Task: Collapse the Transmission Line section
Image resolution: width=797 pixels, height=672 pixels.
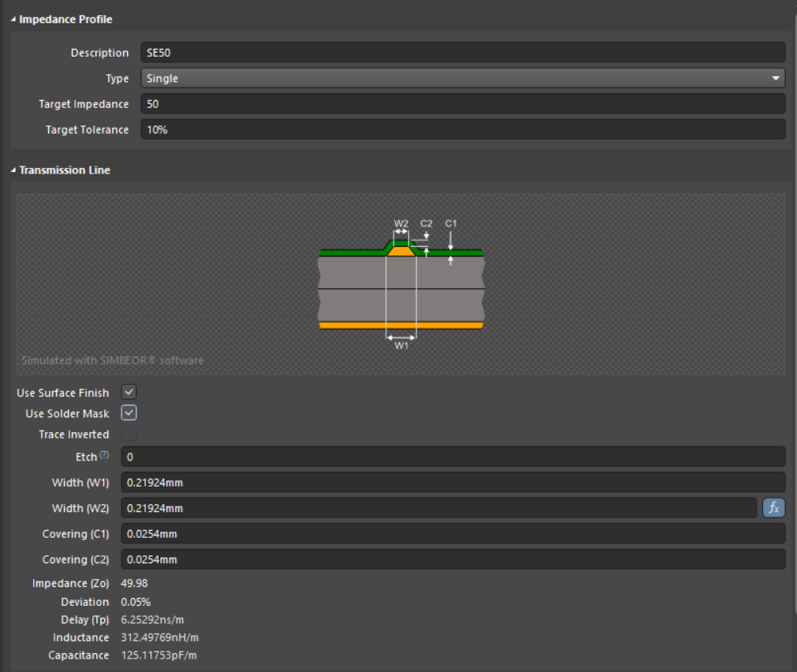Action: pyautogui.click(x=13, y=170)
